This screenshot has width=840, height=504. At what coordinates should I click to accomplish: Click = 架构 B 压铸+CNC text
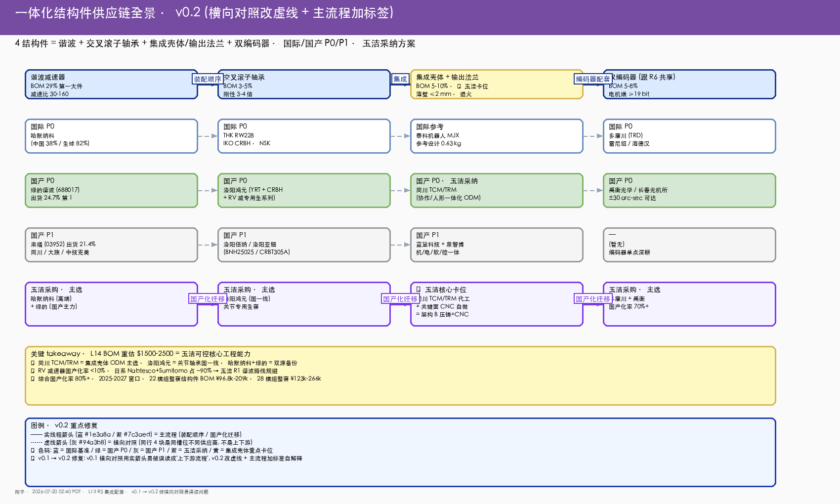(x=442, y=314)
